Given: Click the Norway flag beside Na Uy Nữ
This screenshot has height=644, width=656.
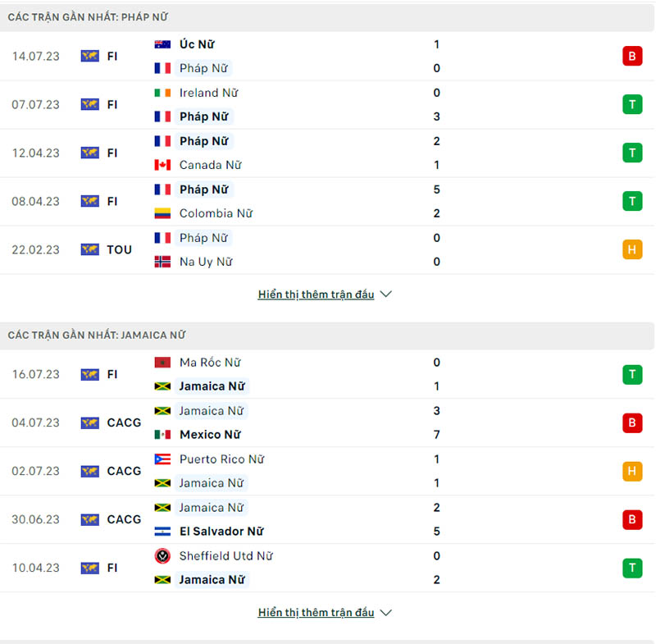Looking at the screenshot, I should click(162, 262).
